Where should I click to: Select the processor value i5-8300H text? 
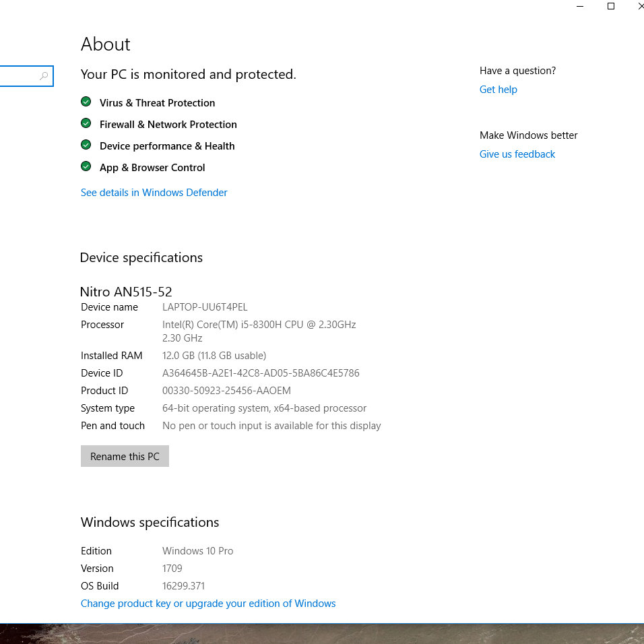[259, 331]
